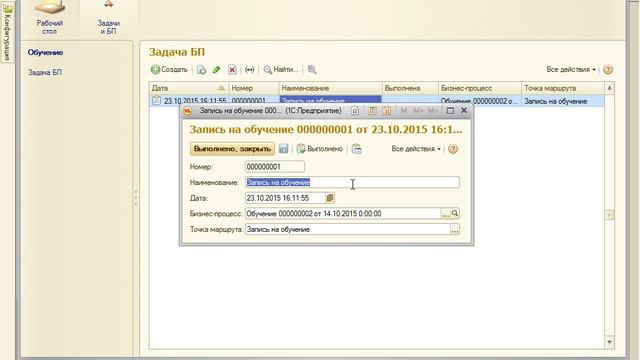Click the M- memory button in dialog title bar

(432, 111)
